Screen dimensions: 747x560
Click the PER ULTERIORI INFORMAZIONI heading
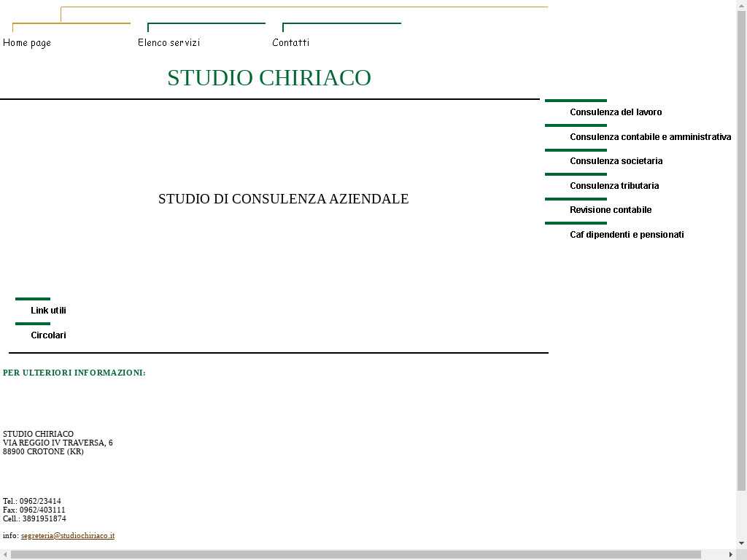pyautogui.click(x=74, y=373)
